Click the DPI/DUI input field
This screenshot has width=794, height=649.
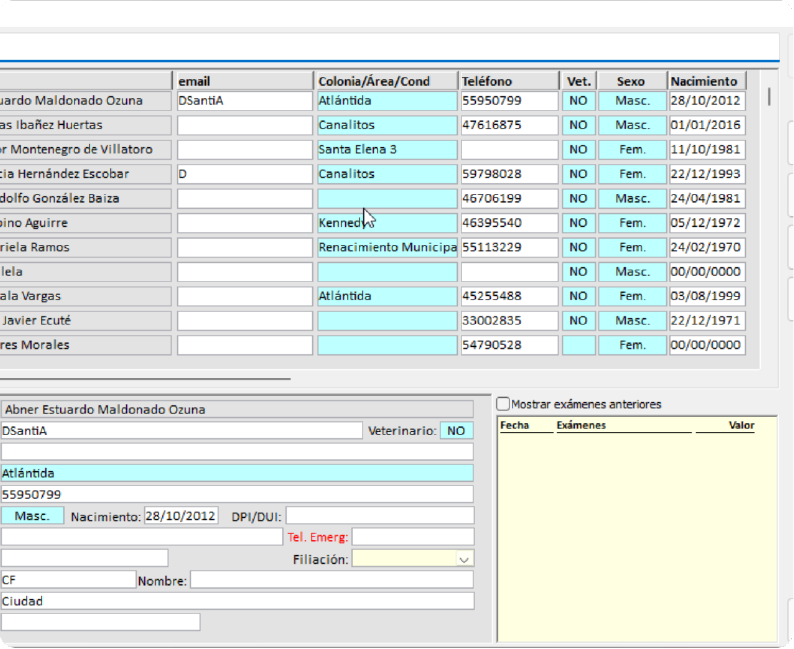(379, 516)
